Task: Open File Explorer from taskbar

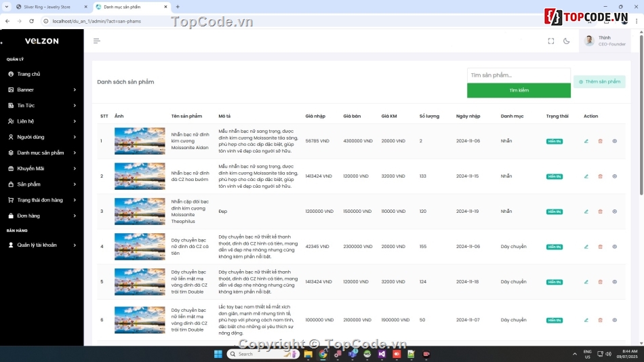Action: pos(308,354)
